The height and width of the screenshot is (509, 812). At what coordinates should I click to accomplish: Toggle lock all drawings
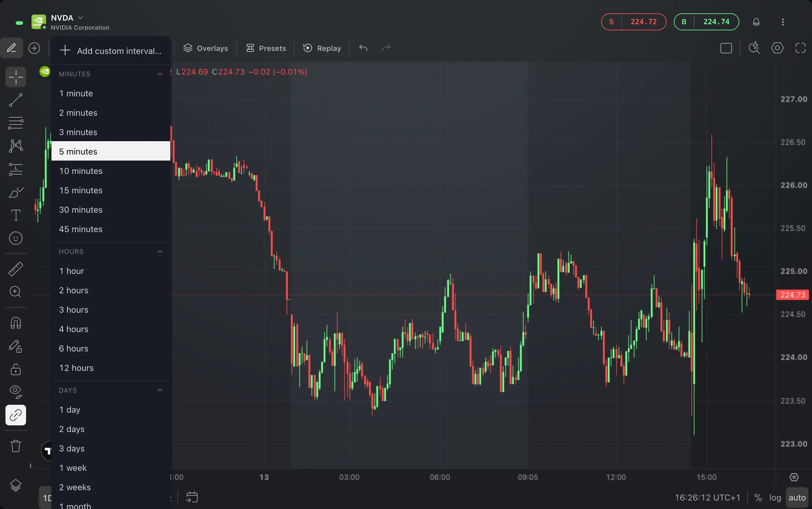click(x=15, y=369)
